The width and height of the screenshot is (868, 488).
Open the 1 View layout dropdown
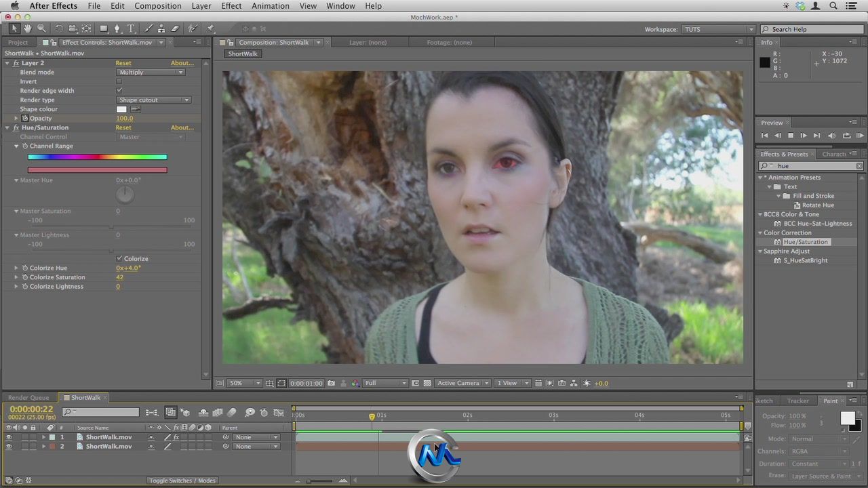pyautogui.click(x=512, y=383)
